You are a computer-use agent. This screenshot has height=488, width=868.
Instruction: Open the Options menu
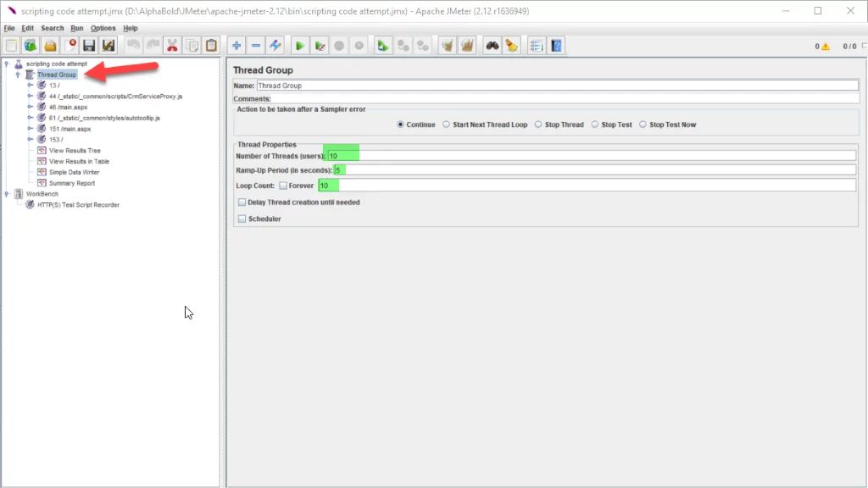tap(103, 28)
